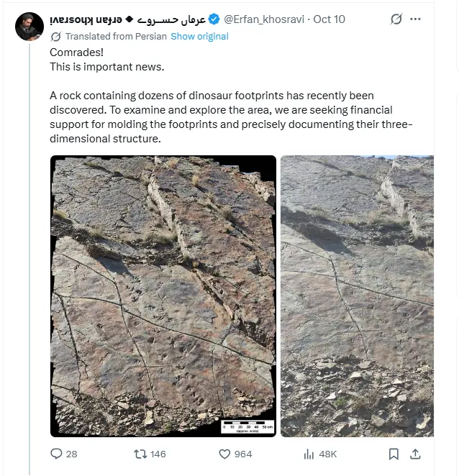Open the three-dot more options menu
459x476 pixels.
coord(415,19)
